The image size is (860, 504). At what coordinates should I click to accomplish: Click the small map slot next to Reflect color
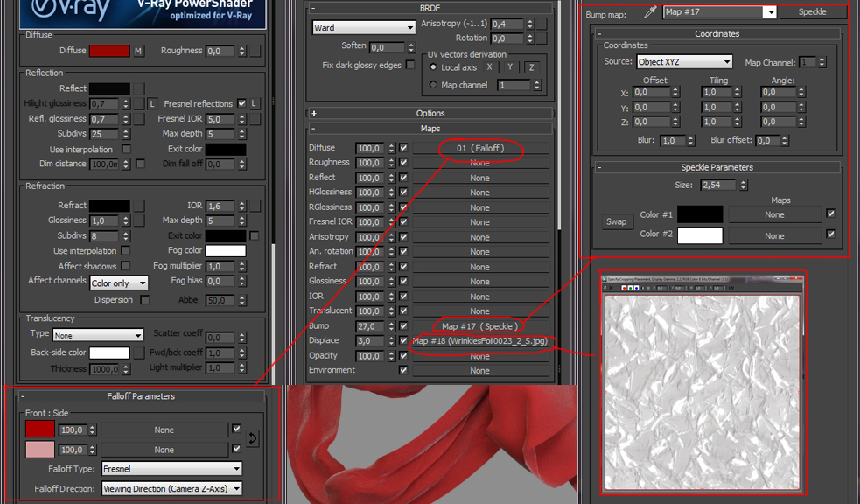coord(138,89)
